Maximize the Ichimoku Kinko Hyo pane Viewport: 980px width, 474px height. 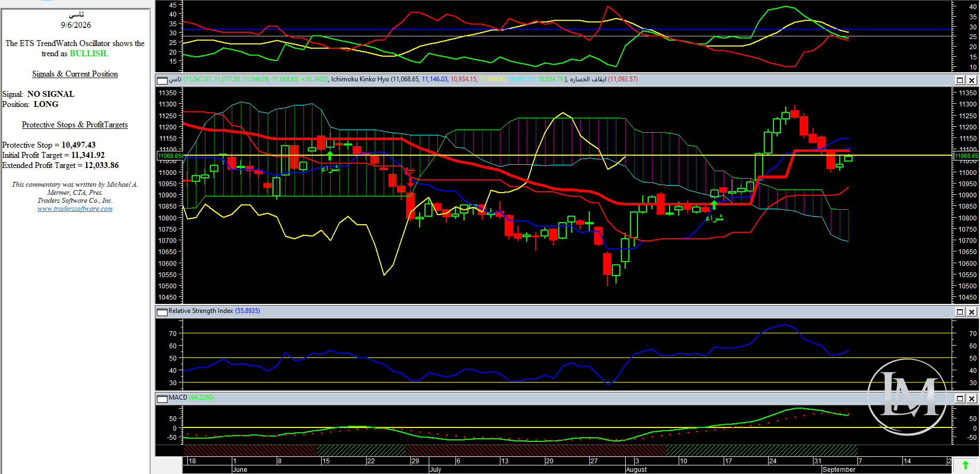click(x=960, y=80)
